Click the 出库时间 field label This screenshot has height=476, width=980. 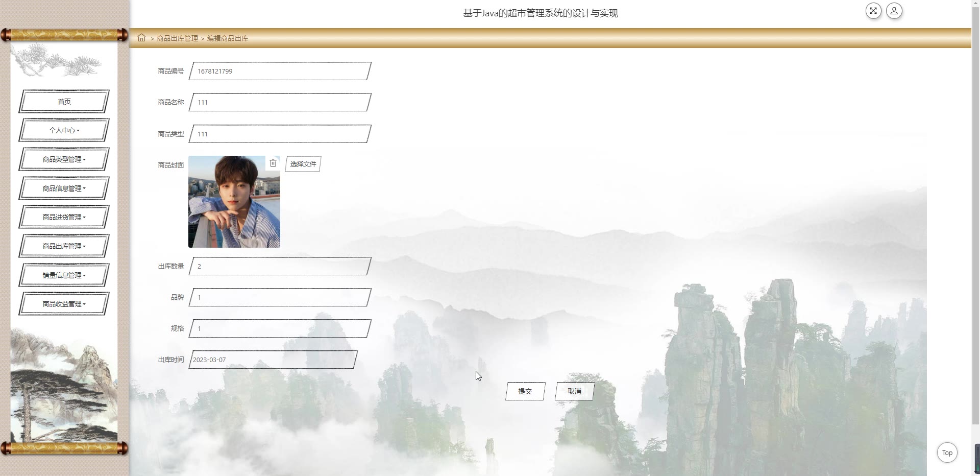tap(170, 360)
